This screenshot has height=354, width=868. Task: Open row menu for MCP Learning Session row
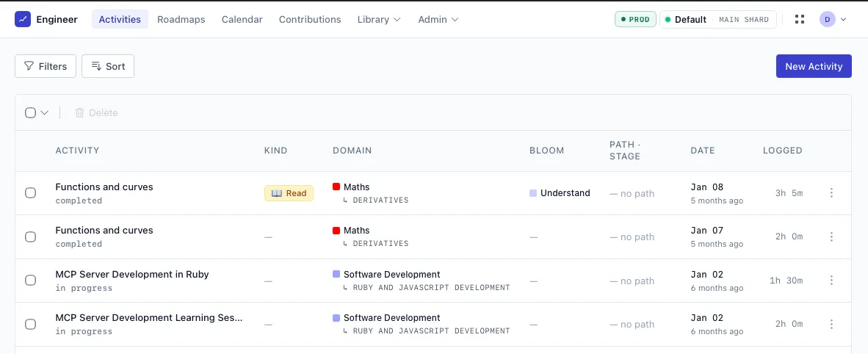coord(831,324)
